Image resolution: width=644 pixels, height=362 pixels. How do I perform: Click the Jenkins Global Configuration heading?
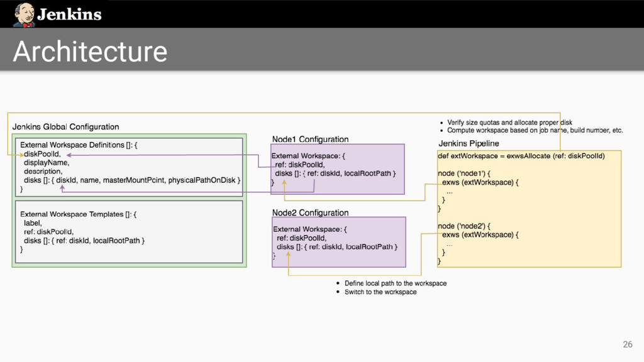click(65, 127)
